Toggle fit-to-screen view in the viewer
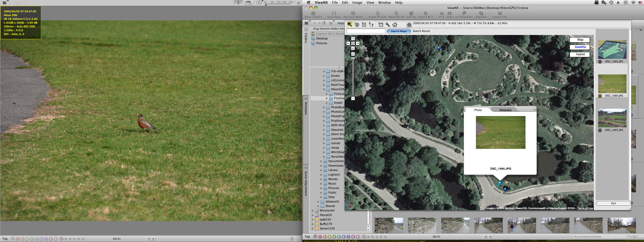Viewport: 644px width, 242px height. point(259,3)
